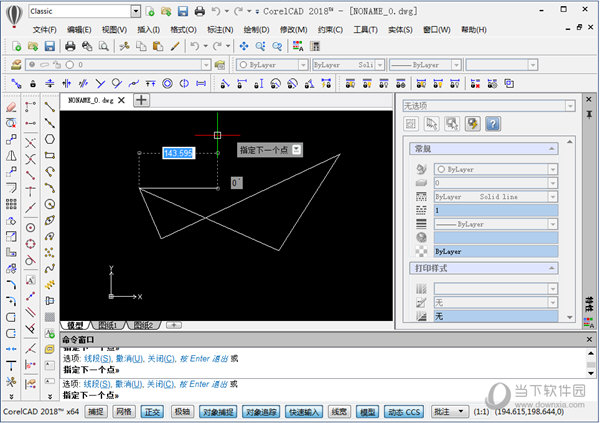
Task: Collapse the 常规 section in properties panel
Action: coord(549,148)
